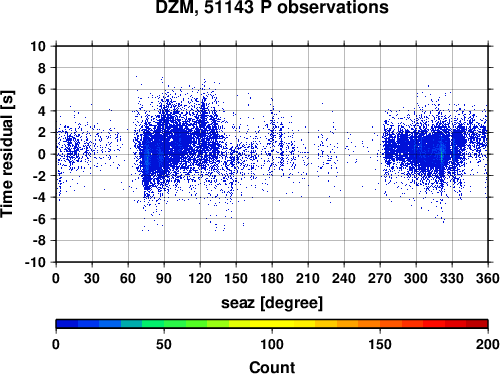Click the dense data cluster near 320 degrees
500x374 pixels.
click(x=441, y=153)
